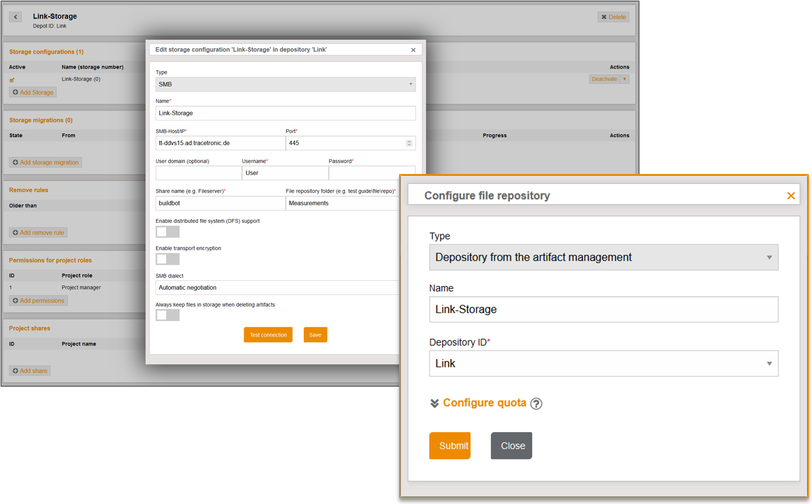Click the Add storage migration plus icon
The width and height of the screenshot is (812, 504).
[16, 162]
